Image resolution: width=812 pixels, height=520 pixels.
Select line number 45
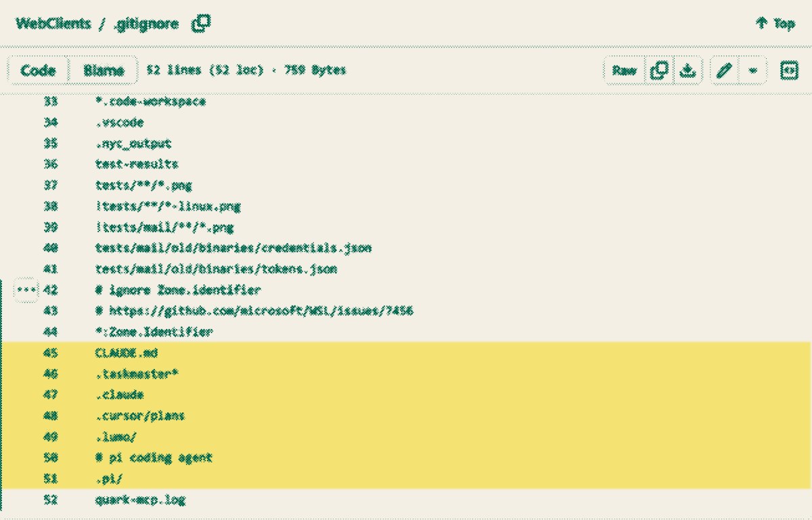coord(51,353)
